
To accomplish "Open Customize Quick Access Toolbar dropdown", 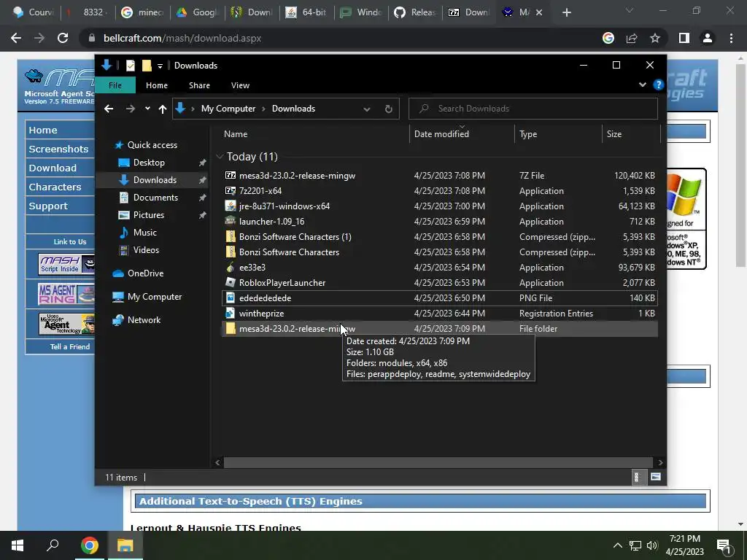I will 160,66.
